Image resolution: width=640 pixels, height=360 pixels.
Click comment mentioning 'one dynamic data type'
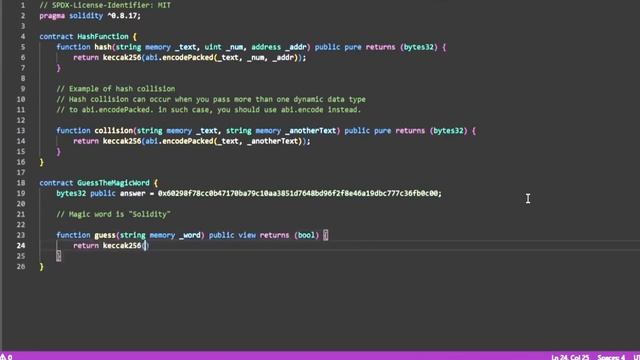click(x=211, y=100)
